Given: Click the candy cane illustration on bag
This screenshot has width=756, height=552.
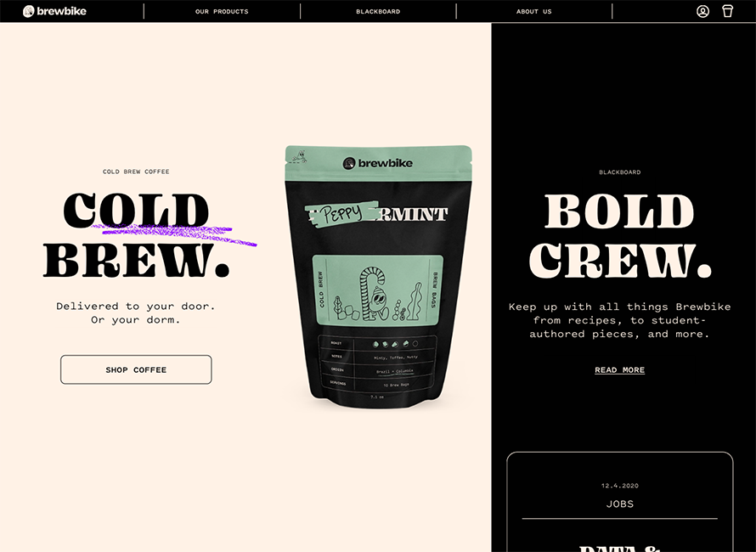Looking at the screenshot, I should (373, 294).
